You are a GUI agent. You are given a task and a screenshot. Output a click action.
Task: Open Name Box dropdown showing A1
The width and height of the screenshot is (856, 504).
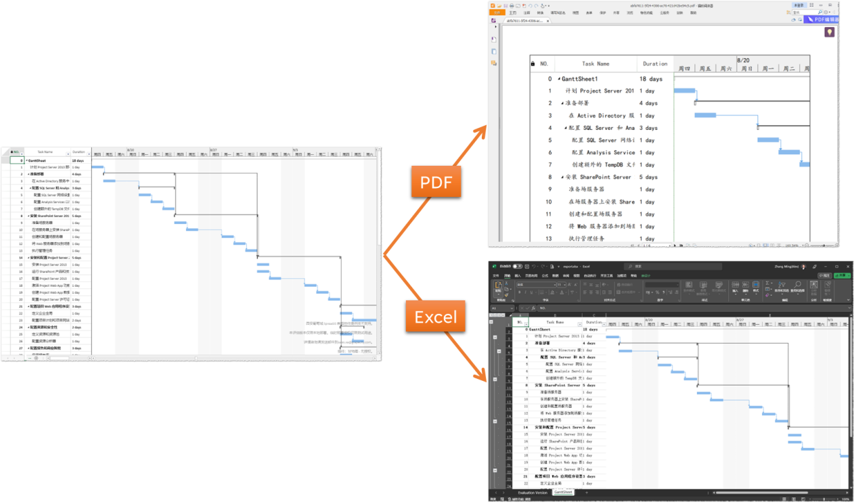coord(512,308)
